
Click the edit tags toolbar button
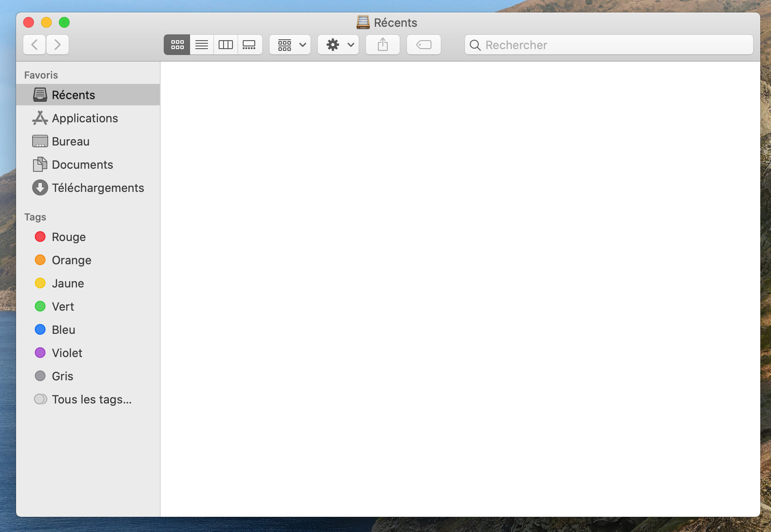[424, 45]
